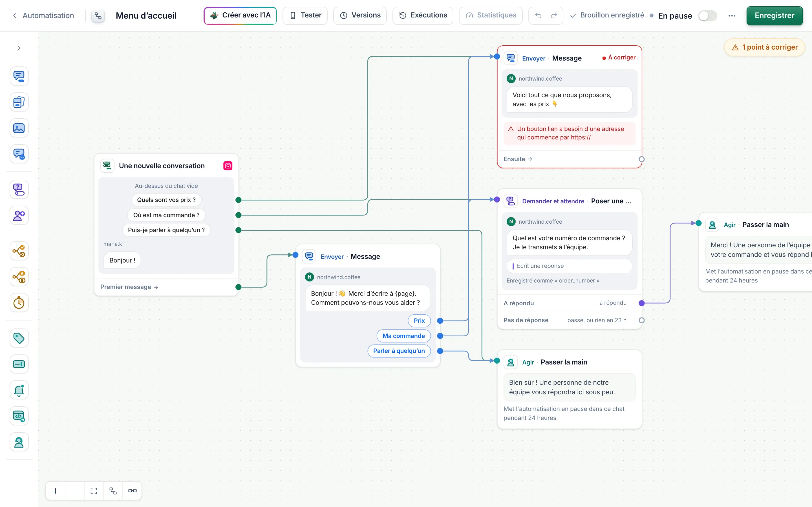Select the timer delay icon in sidebar

click(19, 303)
